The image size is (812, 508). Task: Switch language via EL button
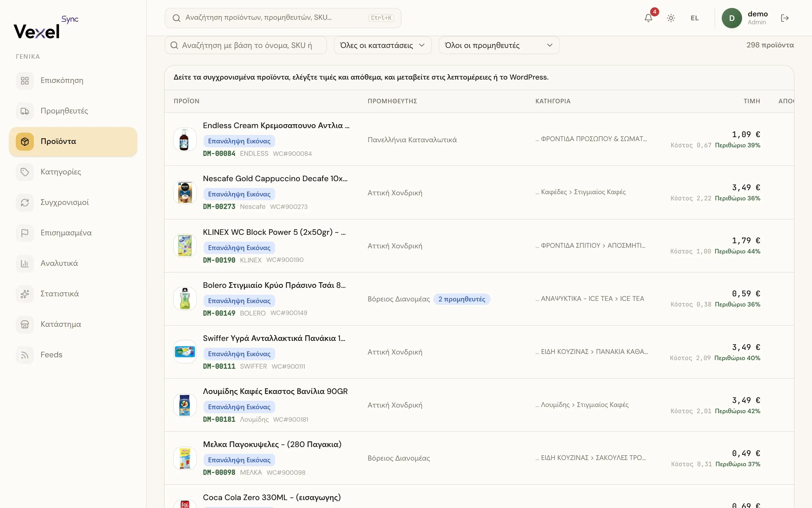point(694,18)
